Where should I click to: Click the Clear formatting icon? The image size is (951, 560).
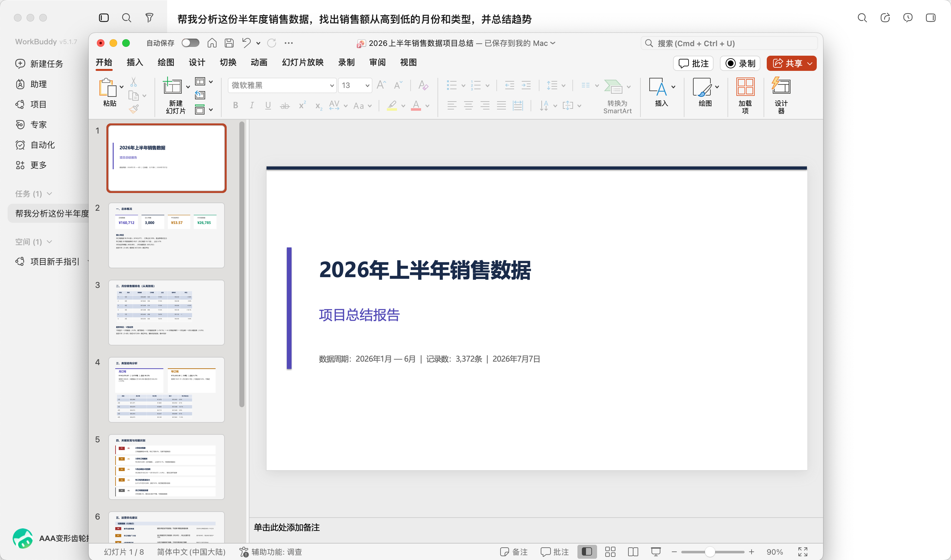(x=423, y=85)
